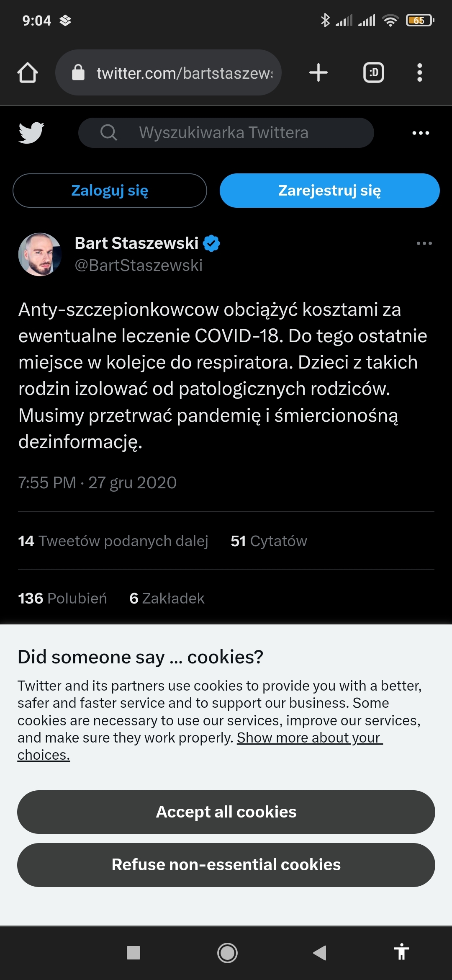Tap the search magnifier icon
The width and height of the screenshot is (452, 980).
(108, 133)
